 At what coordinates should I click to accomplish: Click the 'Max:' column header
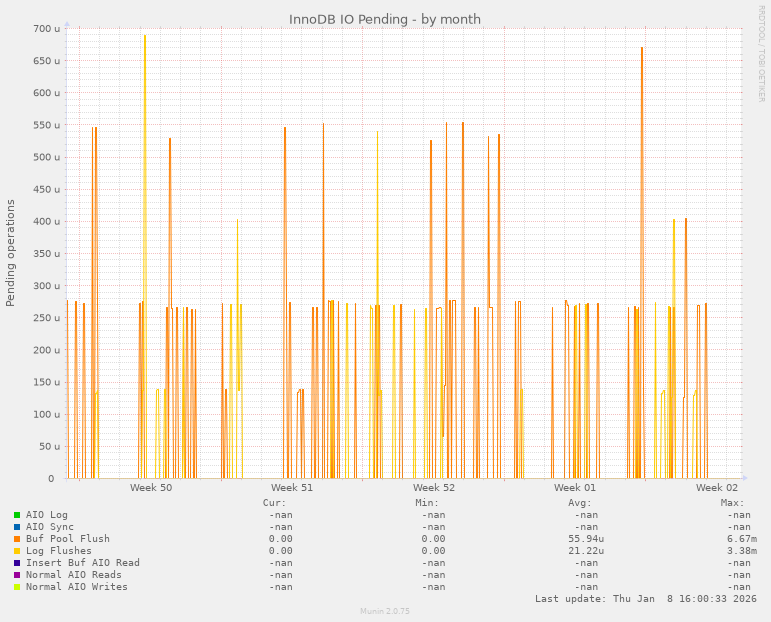733,503
